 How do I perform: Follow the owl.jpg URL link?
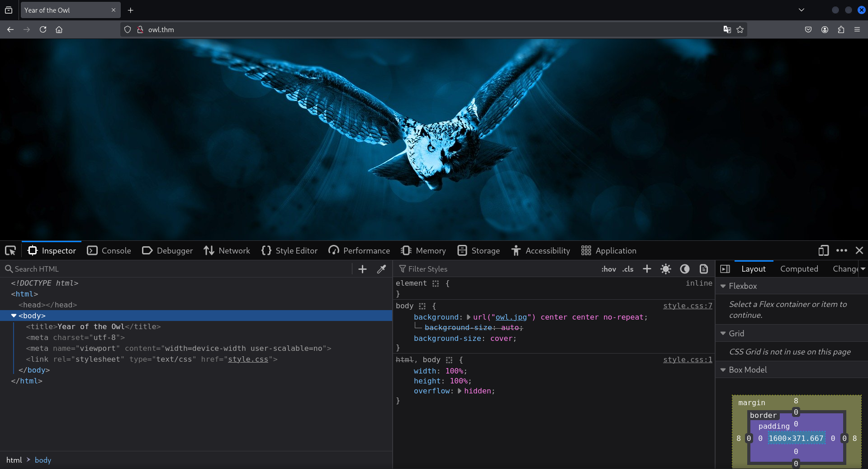[x=511, y=317]
